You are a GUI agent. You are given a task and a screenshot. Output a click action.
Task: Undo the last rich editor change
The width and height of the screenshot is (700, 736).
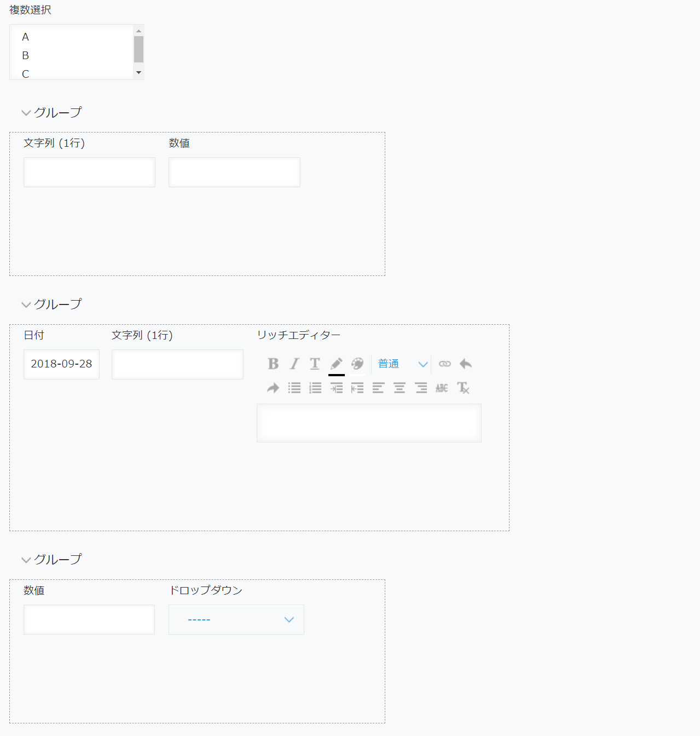466,364
